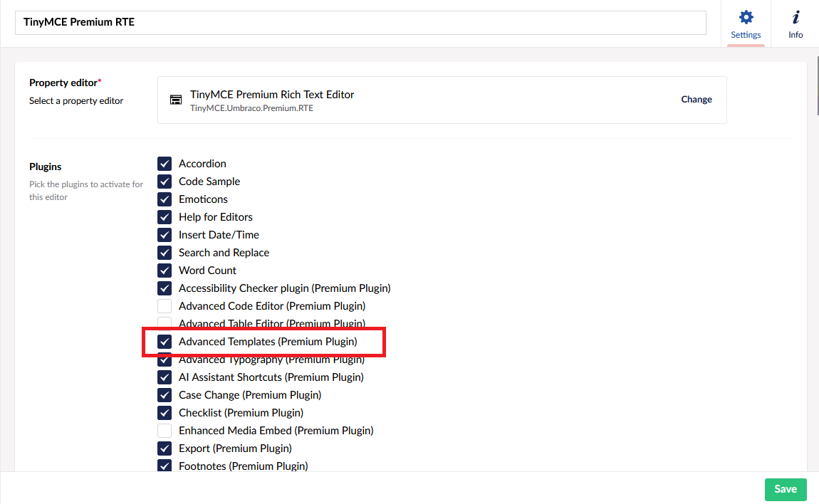This screenshot has height=504, width=819.
Task: Enable Advanced Code Editor premium plugin
Action: point(165,306)
